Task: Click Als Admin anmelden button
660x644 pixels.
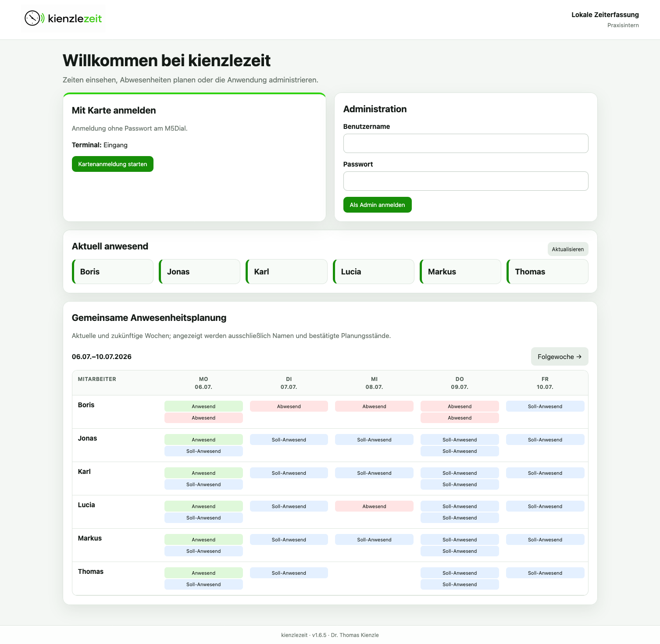Action: [377, 205]
